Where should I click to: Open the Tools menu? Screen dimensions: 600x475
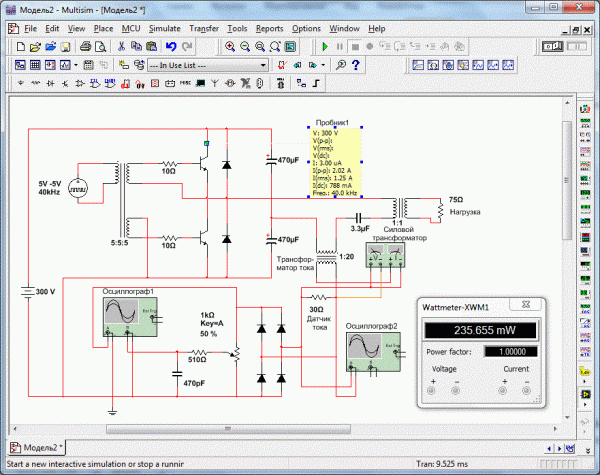tap(237, 29)
